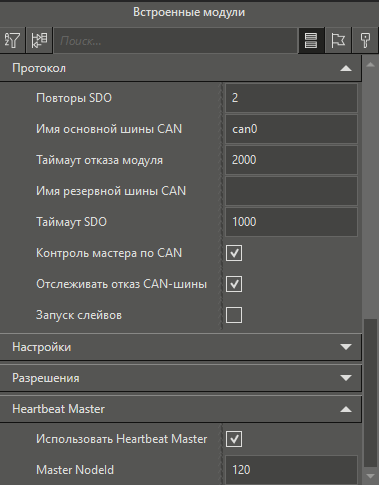The width and height of the screenshot is (379, 485).
Task: Click the Запуск слейвов label
Action: [x=79, y=315]
